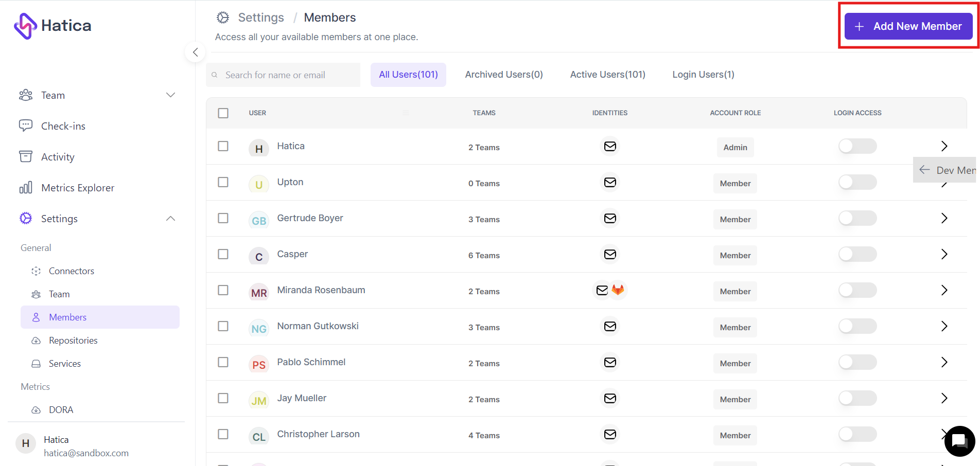Click the Activity archive box icon

point(26,156)
